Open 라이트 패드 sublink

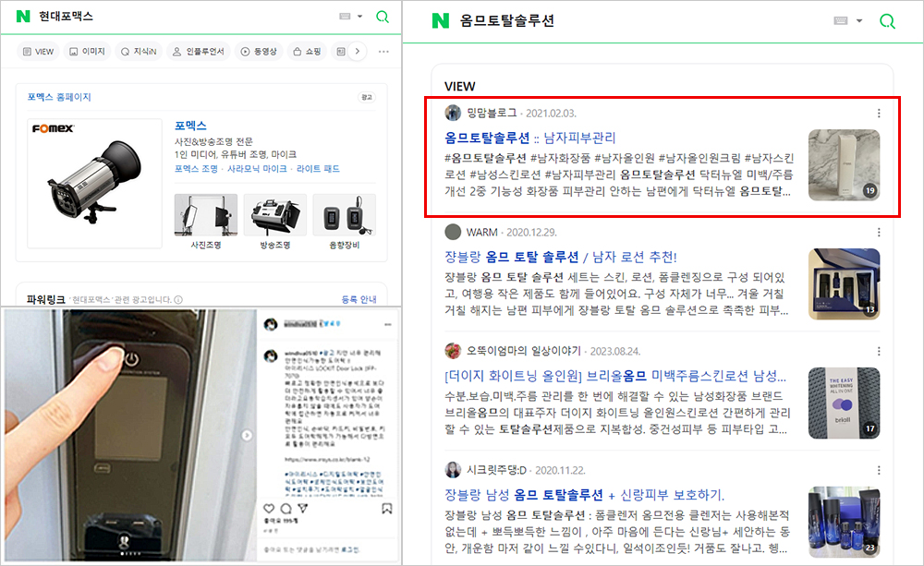[318, 168]
